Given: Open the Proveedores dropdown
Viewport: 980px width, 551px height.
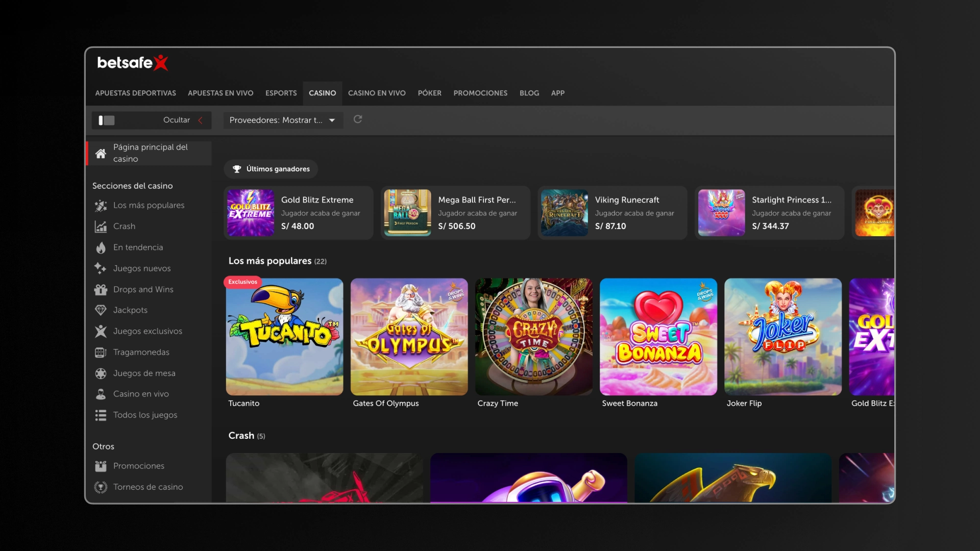Looking at the screenshot, I should pos(283,120).
